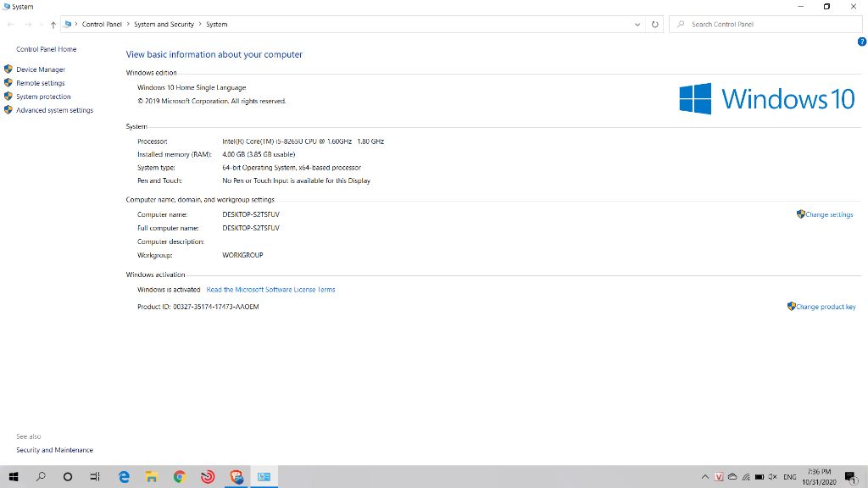Screen dimensions: 868x488
Task: Click the Back navigation arrow
Action: coord(10,25)
